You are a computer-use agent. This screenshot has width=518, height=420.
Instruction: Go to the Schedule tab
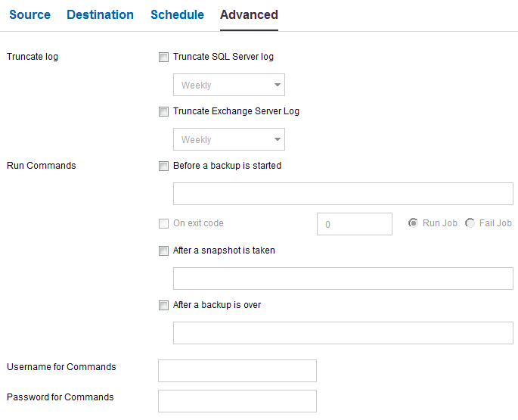click(x=177, y=15)
